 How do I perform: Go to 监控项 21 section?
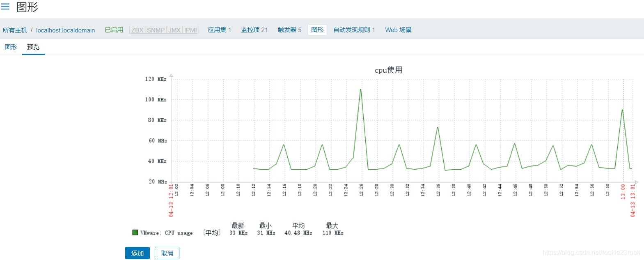tap(254, 30)
